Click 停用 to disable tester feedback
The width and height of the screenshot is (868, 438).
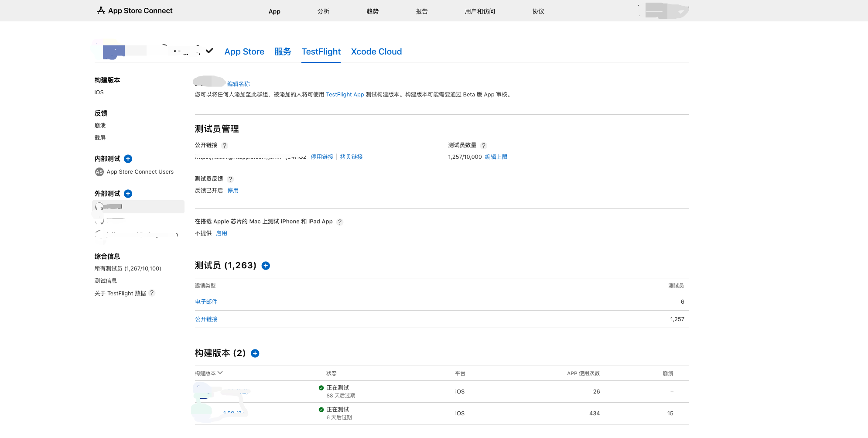tap(233, 191)
